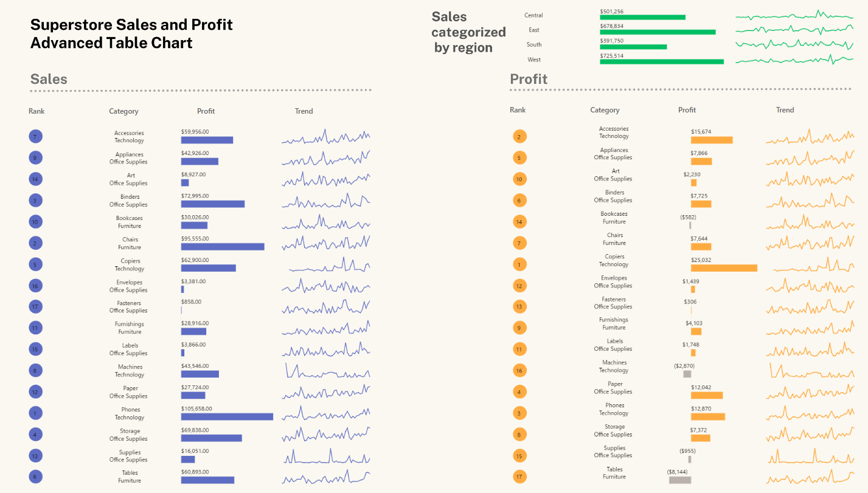Select the blue rank 17 badge beside Fasteners
The width and height of the screenshot is (868, 493).
(35, 307)
